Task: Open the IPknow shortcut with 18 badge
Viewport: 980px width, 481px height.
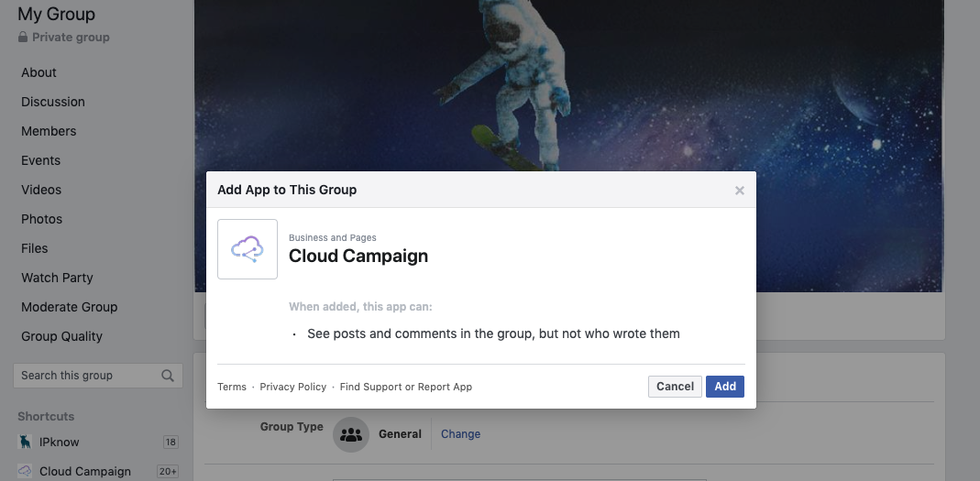Action: click(x=60, y=443)
